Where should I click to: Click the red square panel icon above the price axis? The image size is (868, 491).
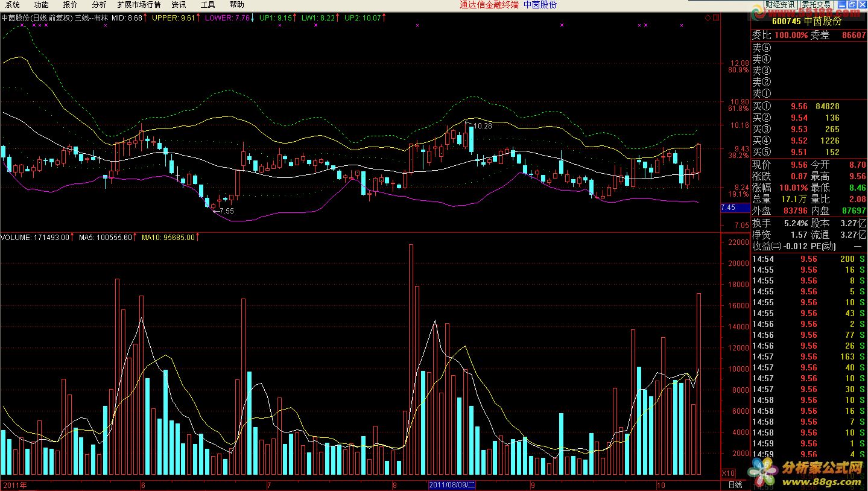715,18
